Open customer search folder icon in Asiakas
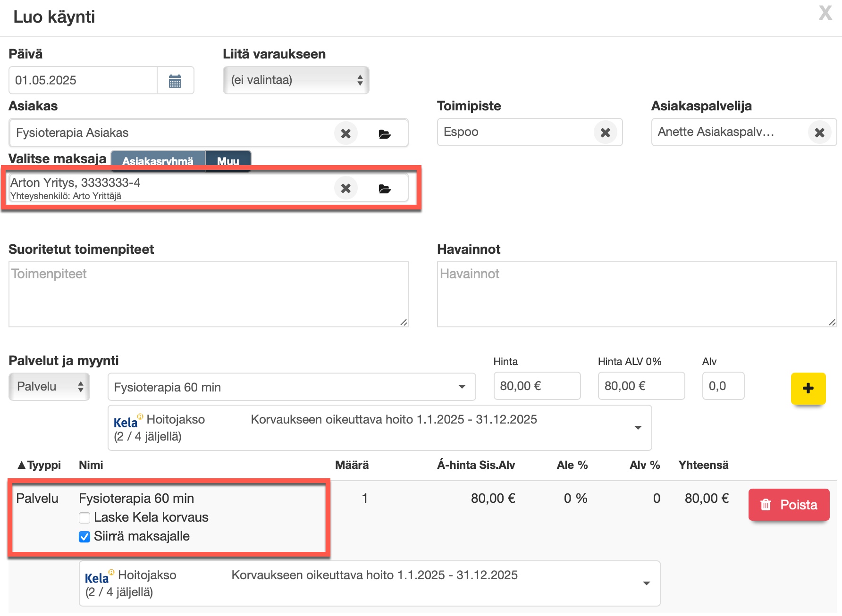842x616 pixels. pos(385,134)
